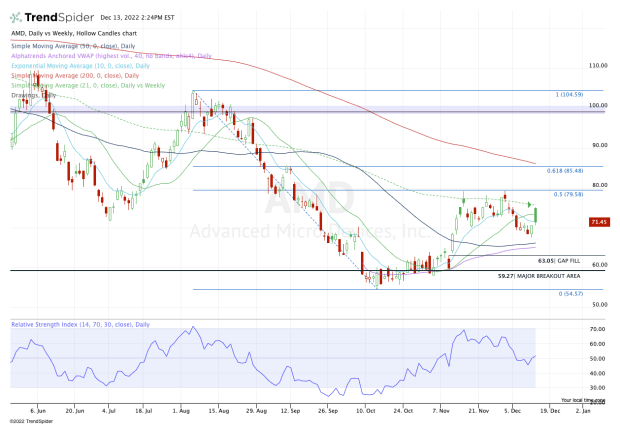Click the 1 (104.59) Fibonacci level label
620x426 pixels.
pos(569,94)
